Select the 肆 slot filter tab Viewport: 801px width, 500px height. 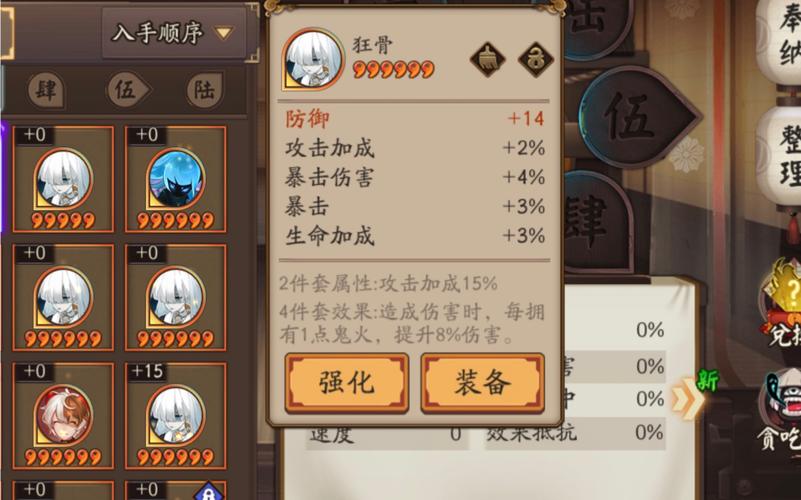(x=46, y=90)
